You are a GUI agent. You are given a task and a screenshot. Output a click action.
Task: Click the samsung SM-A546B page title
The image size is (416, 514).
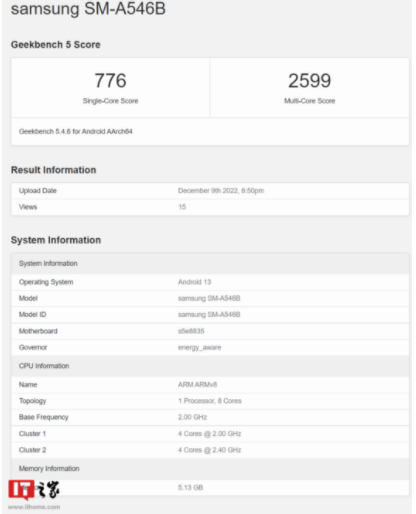tap(88, 8)
